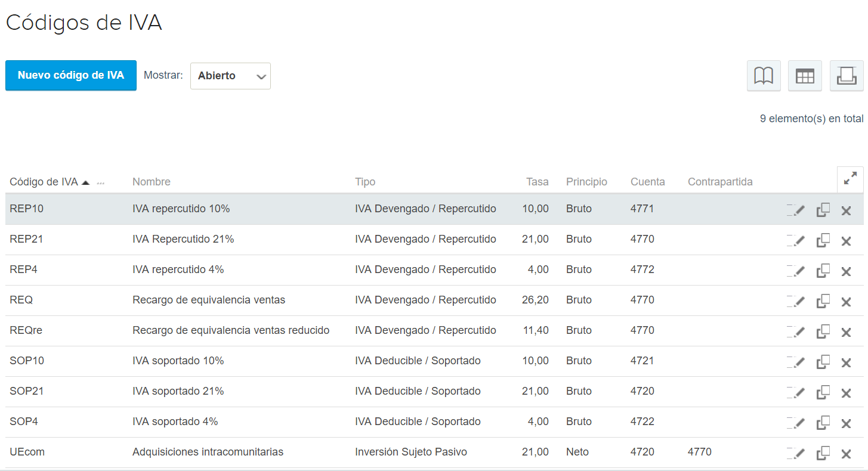
Task: Edit the SOP21 row
Action: (796, 392)
